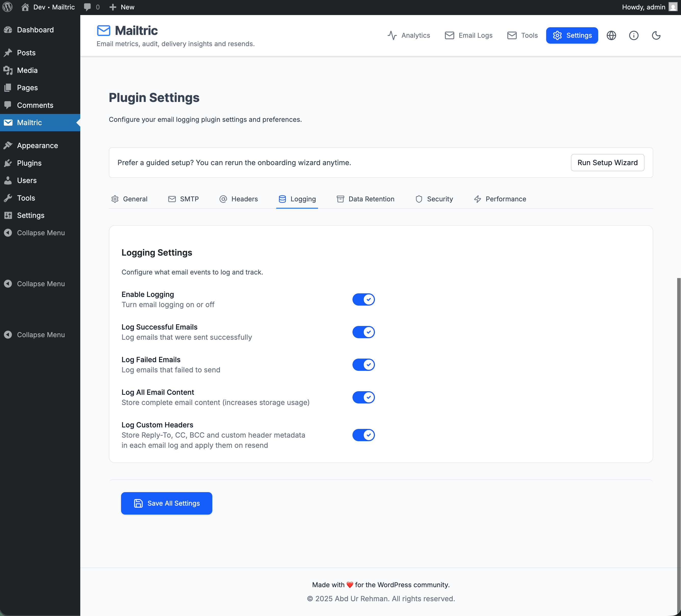The height and width of the screenshot is (616, 681).
Task: Click the globe icon in the header
Action: click(x=611, y=35)
